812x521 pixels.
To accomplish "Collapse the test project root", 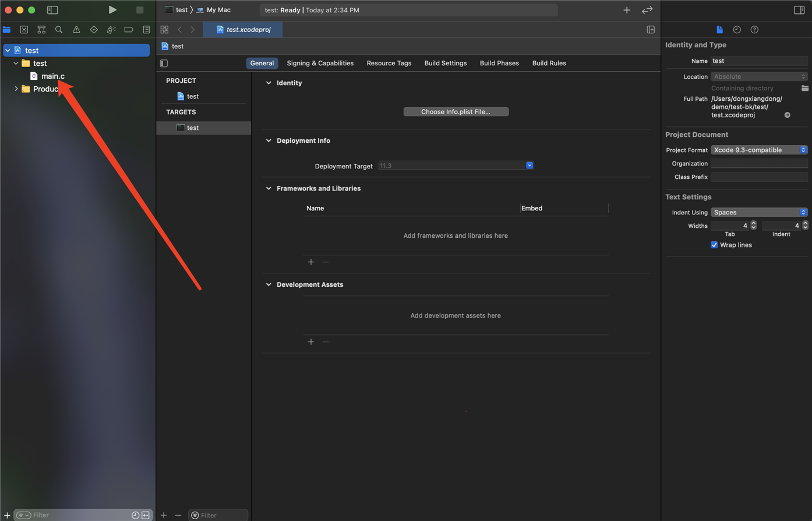I will coord(8,51).
